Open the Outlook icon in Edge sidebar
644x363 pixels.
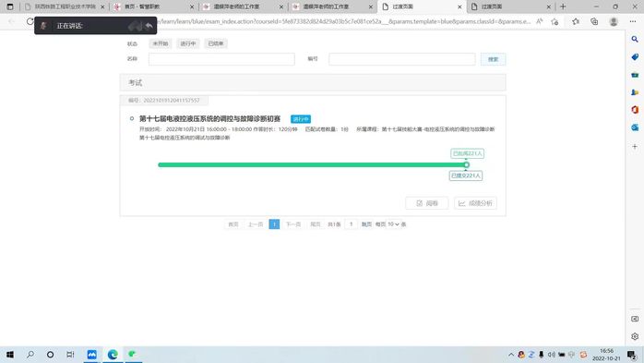click(x=635, y=127)
